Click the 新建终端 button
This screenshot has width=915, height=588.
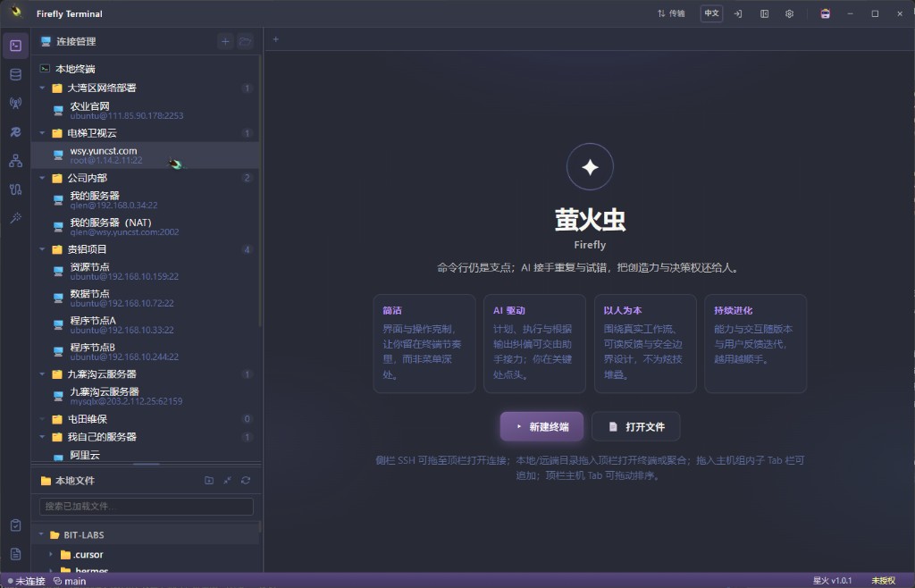tap(541, 426)
